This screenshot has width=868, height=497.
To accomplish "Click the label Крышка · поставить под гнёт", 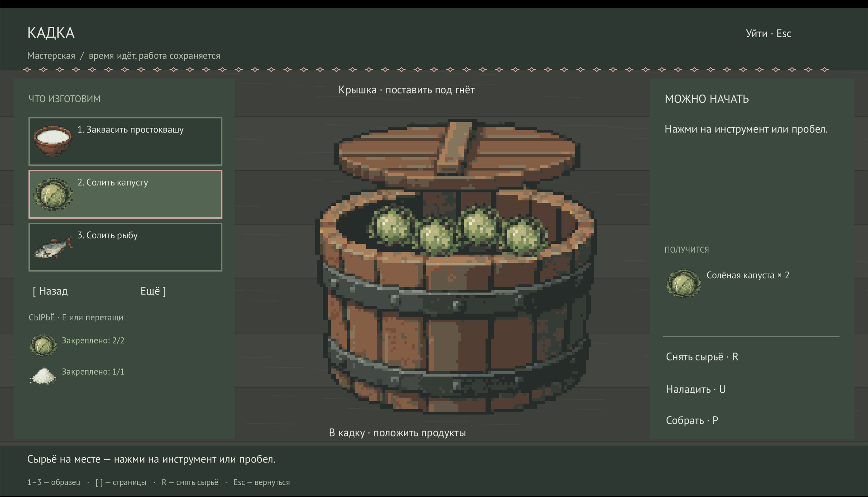I will pos(406,90).
